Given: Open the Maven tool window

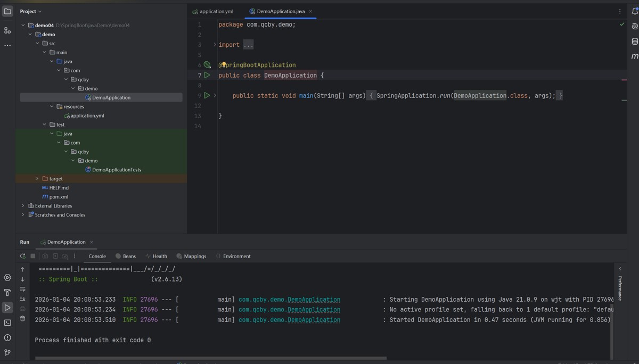Looking at the screenshot, I should (635, 56).
